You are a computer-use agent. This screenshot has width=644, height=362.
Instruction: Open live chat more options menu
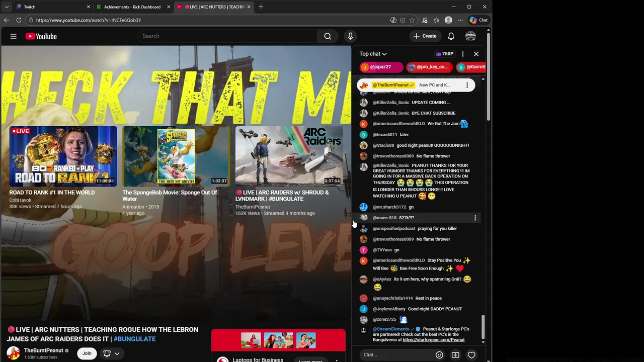(x=463, y=54)
